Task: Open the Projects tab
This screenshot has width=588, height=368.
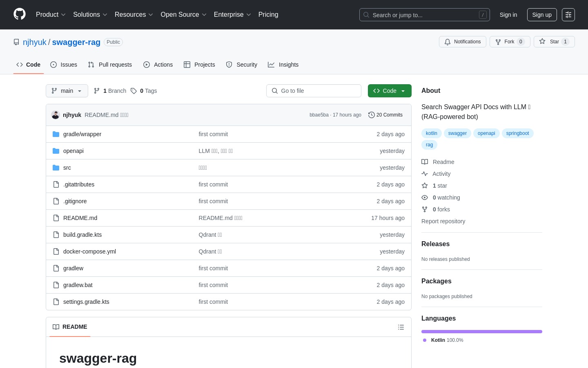Action: (199, 65)
